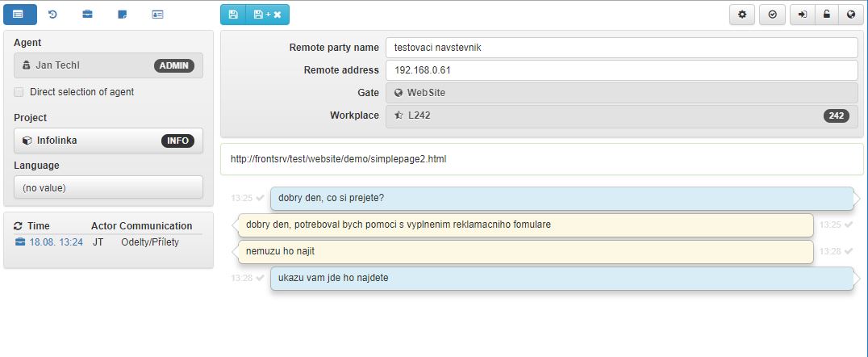868x357 pixels.
Task: Open the Jan Techl agent selector
Action: [x=108, y=65]
